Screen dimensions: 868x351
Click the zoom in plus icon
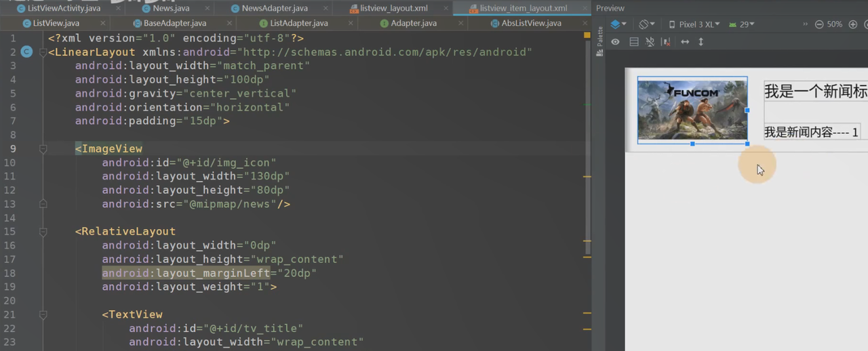tap(853, 24)
